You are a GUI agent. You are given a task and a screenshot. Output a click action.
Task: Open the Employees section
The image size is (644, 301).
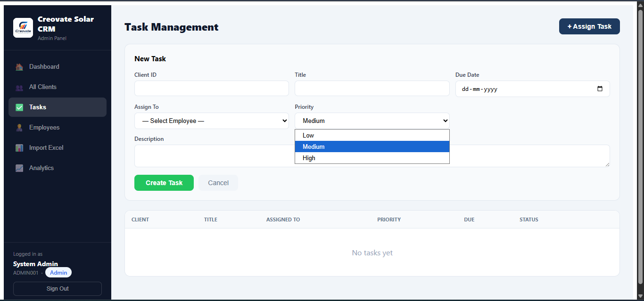[x=58, y=128]
